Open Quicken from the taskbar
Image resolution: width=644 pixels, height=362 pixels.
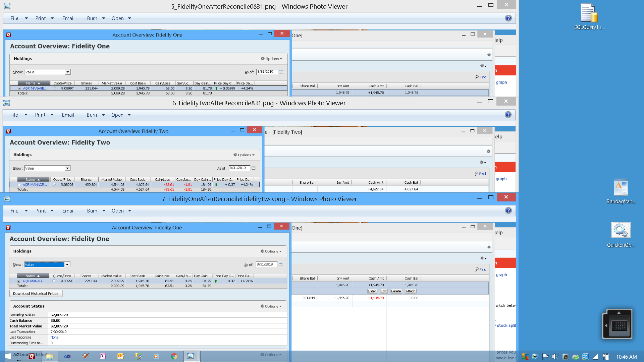coord(32,356)
